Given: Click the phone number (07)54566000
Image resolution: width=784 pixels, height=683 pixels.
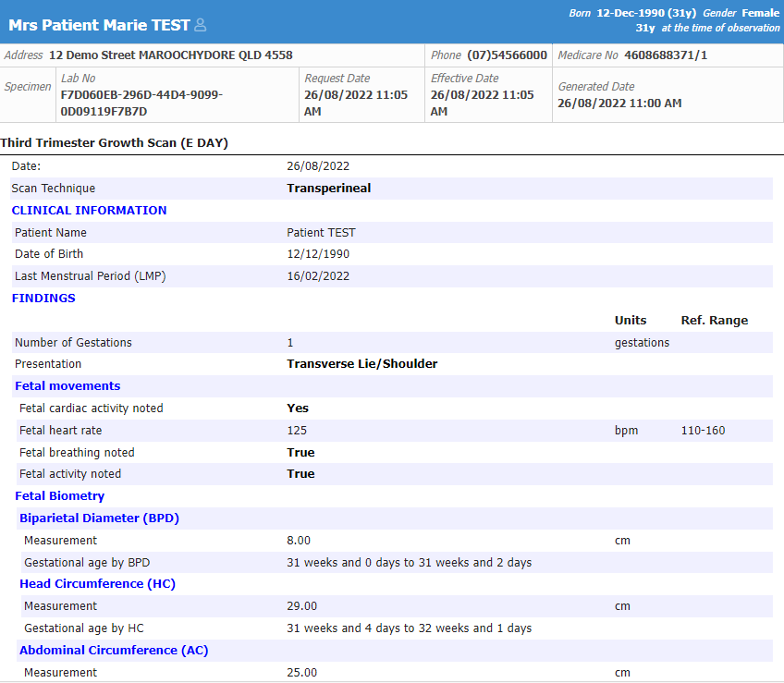Looking at the screenshot, I should [x=507, y=55].
